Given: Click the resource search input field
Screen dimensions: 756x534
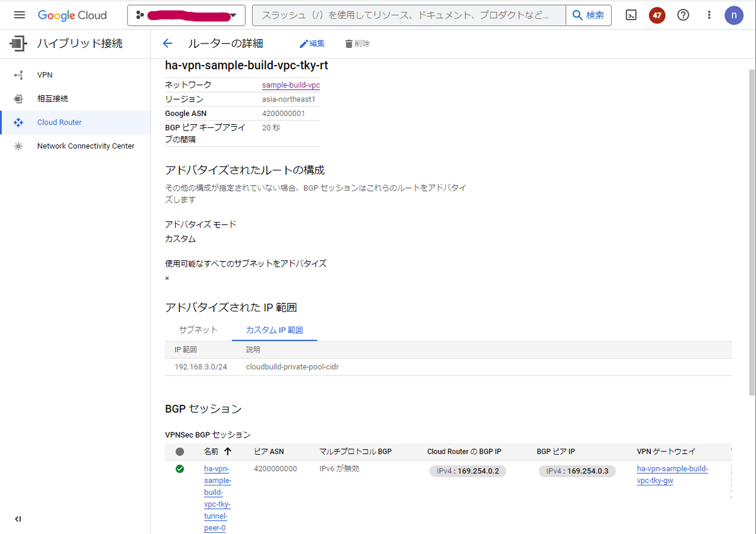Looking at the screenshot, I should 409,15.
